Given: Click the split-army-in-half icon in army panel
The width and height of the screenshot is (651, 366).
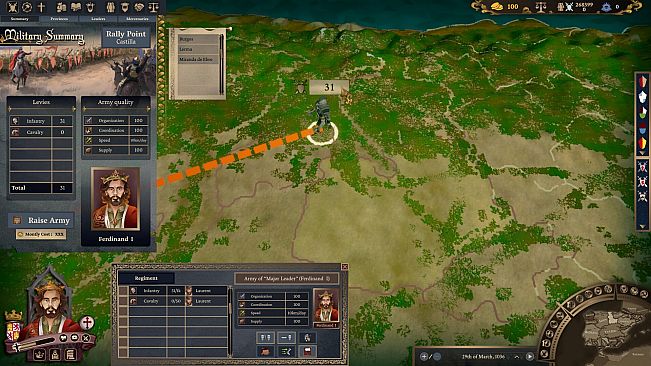Looking at the screenshot, I should point(265,337).
